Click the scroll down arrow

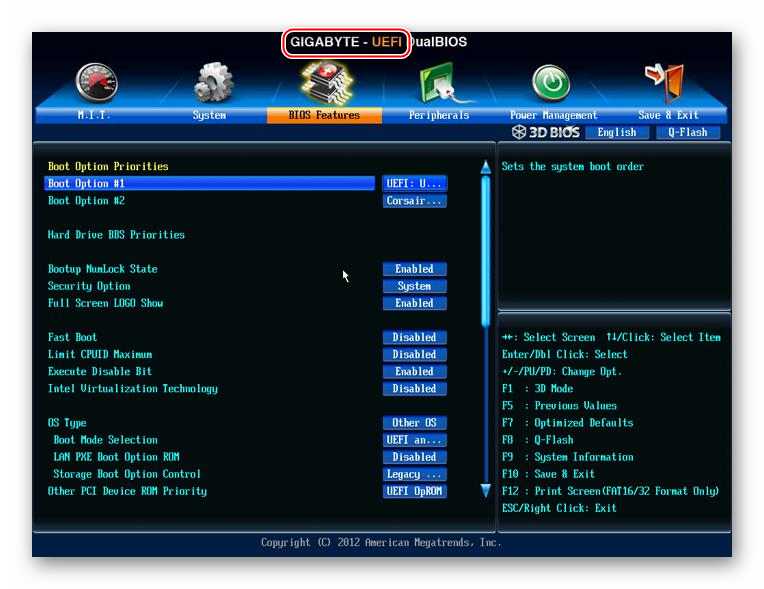(x=485, y=490)
